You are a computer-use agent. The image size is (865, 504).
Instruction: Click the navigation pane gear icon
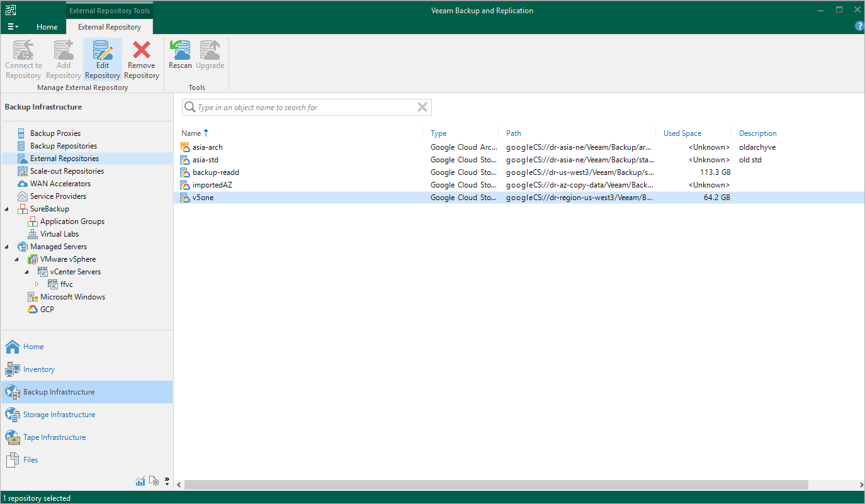(154, 481)
